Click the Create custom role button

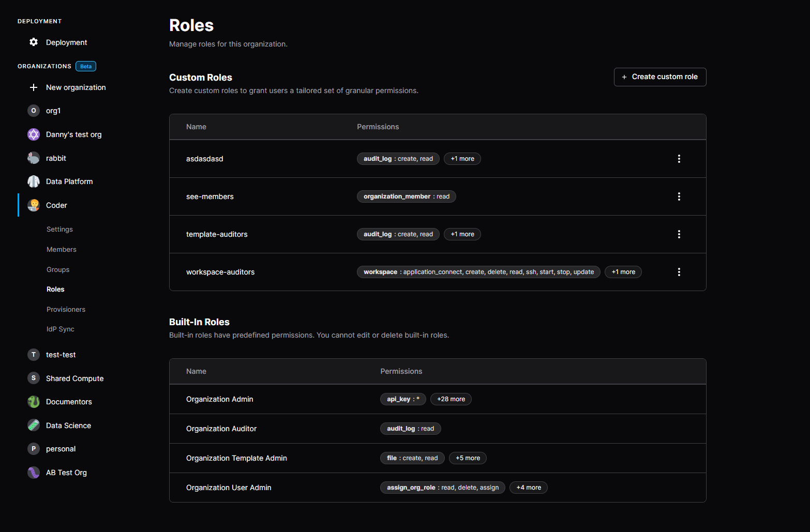point(660,77)
